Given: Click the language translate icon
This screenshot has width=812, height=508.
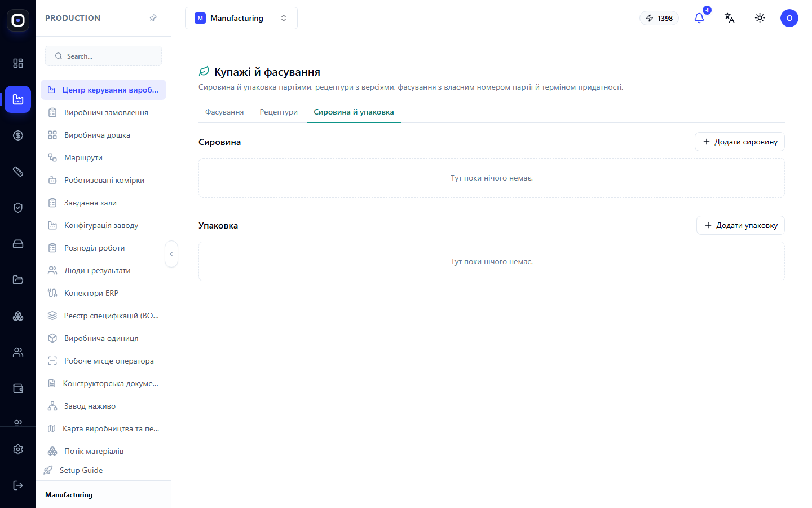Looking at the screenshot, I should (730, 18).
